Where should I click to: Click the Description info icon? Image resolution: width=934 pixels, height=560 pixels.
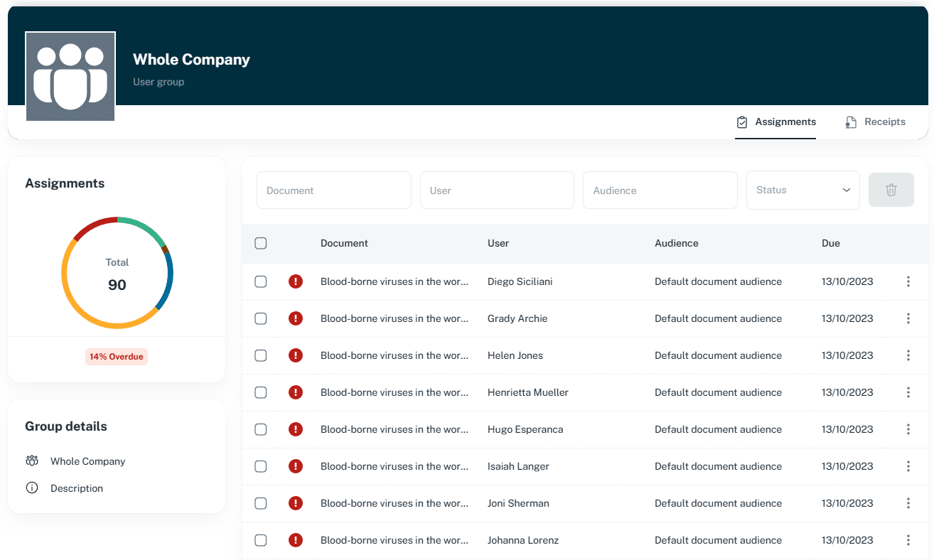tap(32, 488)
